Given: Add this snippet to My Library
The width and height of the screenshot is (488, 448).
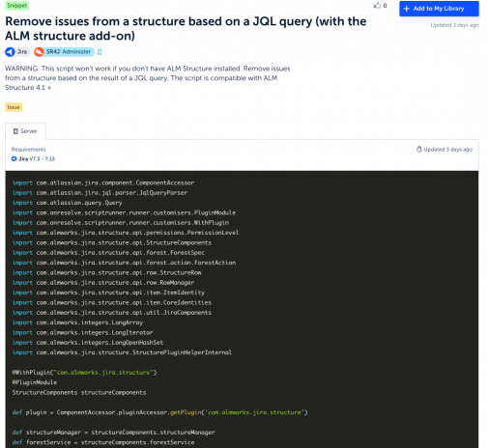Looking at the screenshot, I should (439, 9).
